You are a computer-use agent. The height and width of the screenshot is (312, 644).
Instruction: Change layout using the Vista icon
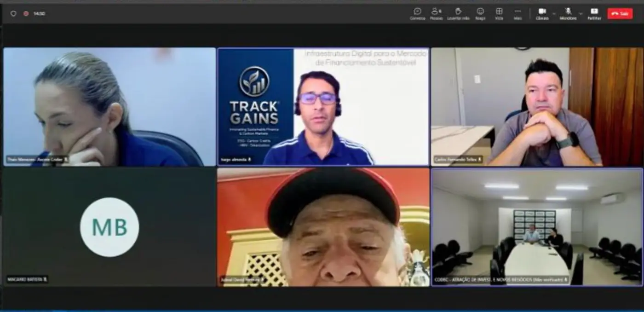[x=499, y=13]
